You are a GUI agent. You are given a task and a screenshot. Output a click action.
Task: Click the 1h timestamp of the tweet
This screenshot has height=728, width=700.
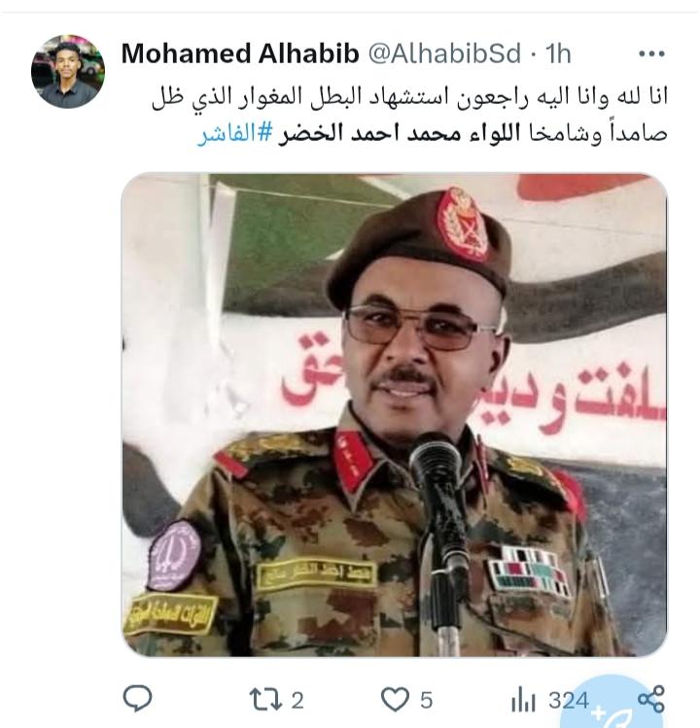[x=558, y=53]
